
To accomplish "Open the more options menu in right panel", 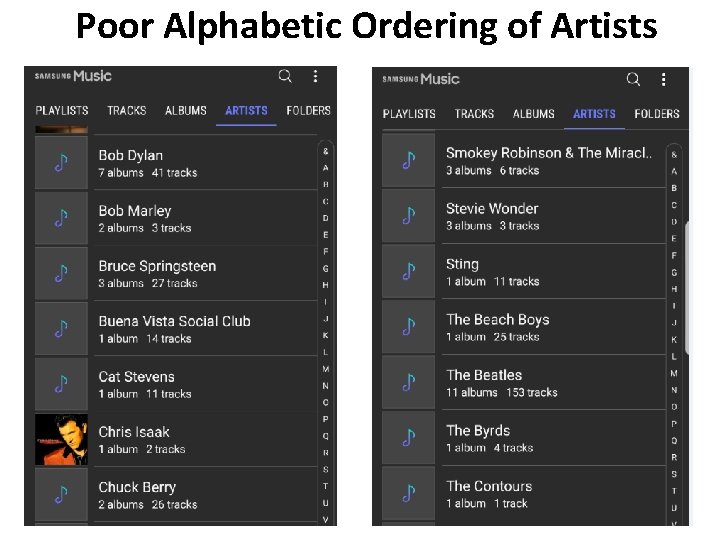I will tap(662, 79).
